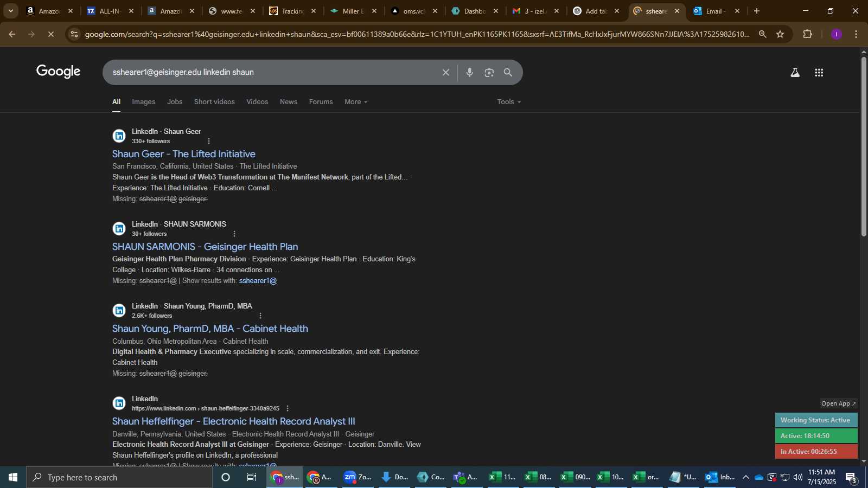Open Shaun Heffelfinger Electronic Health Record link
The image size is (868, 488).
click(x=234, y=421)
